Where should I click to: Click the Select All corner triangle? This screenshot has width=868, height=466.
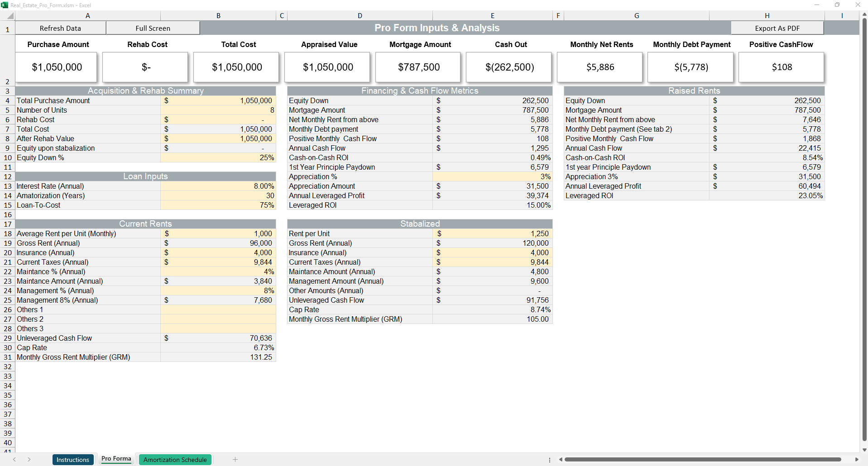(10, 16)
